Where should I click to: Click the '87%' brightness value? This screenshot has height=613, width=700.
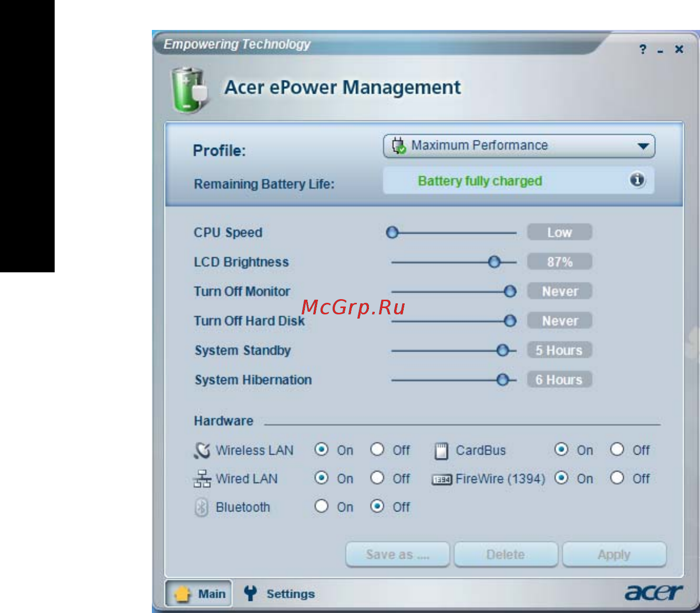[x=559, y=262]
